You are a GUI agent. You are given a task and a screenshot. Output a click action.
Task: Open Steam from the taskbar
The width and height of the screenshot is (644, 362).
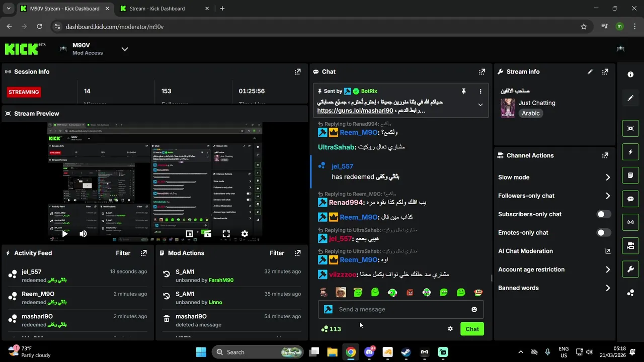[x=406, y=352]
